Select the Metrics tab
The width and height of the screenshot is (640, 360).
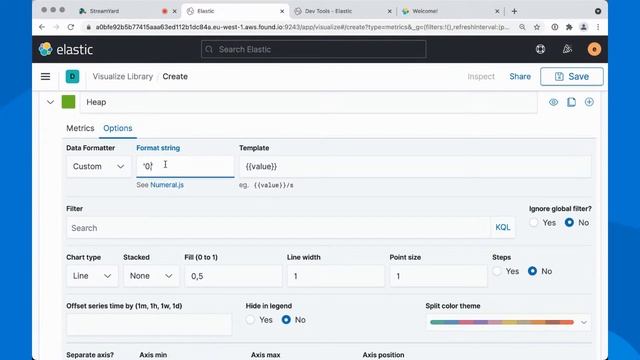80,128
